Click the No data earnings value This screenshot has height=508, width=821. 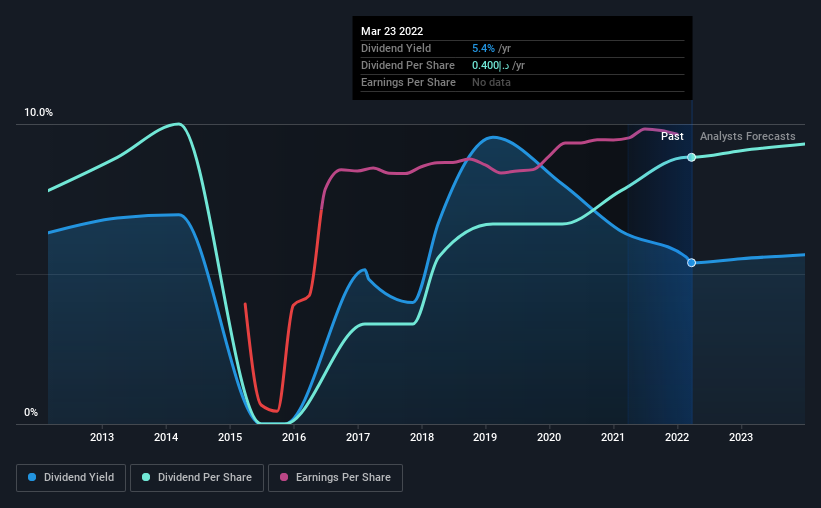coord(491,82)
